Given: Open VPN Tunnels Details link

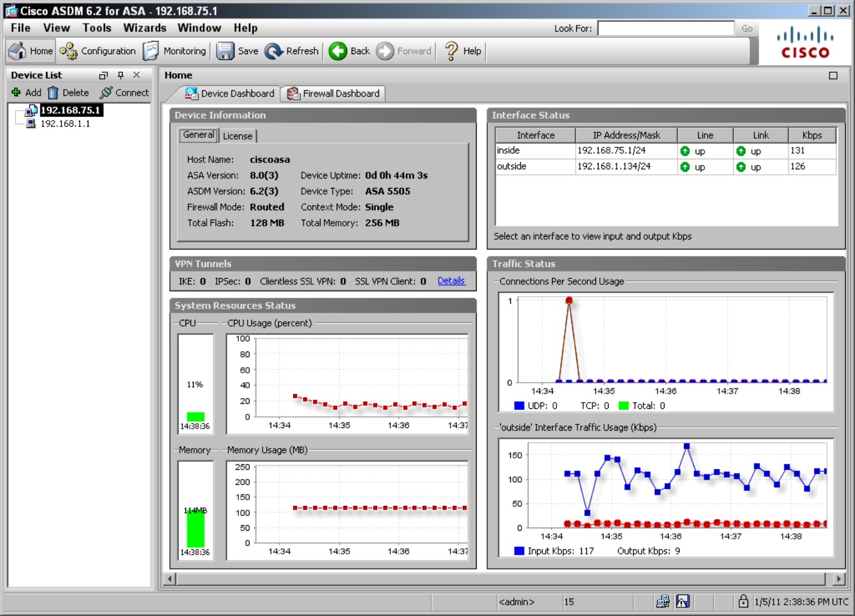Looking at the screenshot, I should [x=451, y=281].
